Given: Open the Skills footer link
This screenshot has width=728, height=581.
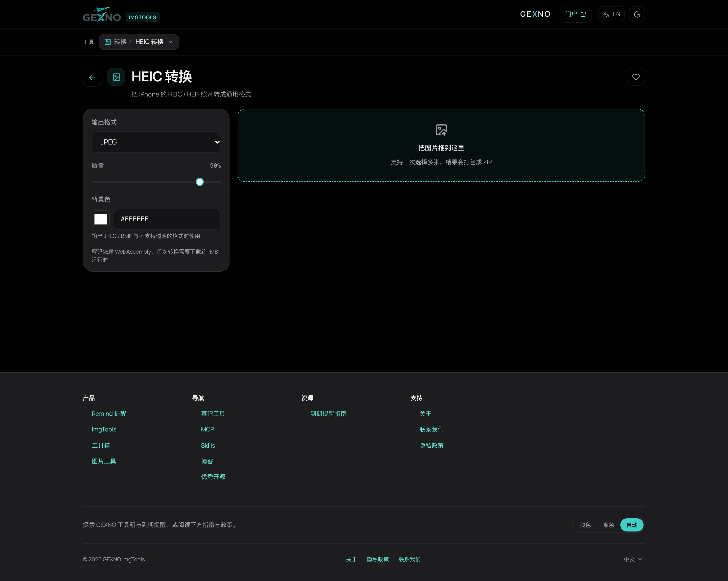Looking at the screenshot, I should [208, 445].
